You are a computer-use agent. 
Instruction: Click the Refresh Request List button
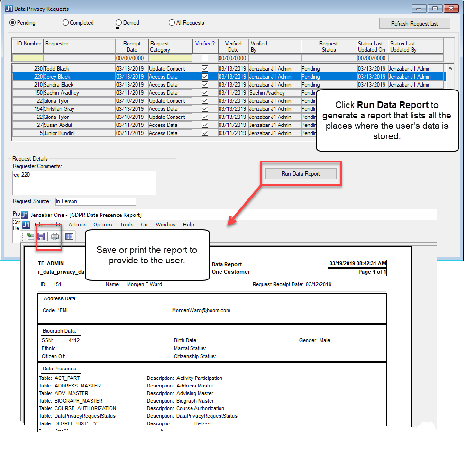(414, 24)
